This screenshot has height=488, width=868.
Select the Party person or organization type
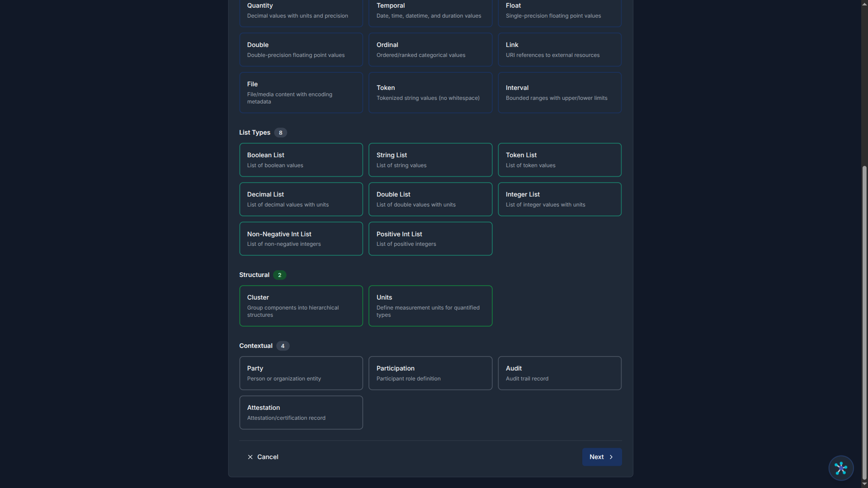click(301, 373)
